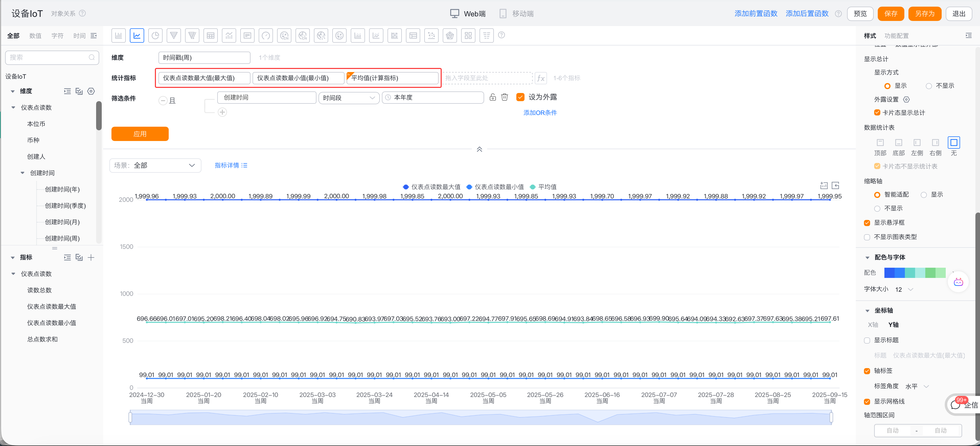The image size is (980, 446).
Task: Click the bar chart type icon
Action: tap(118, 36)
